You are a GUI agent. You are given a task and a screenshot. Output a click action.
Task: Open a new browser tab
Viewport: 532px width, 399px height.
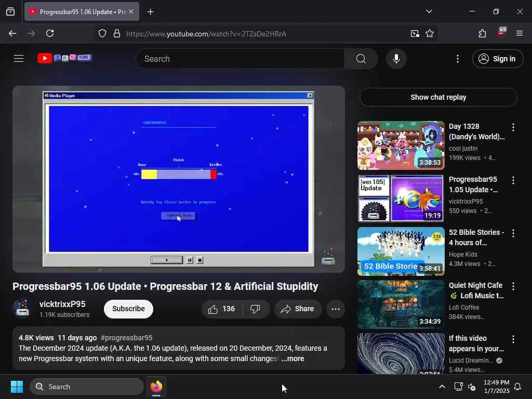pyautogui.click(x=150, y=12)
